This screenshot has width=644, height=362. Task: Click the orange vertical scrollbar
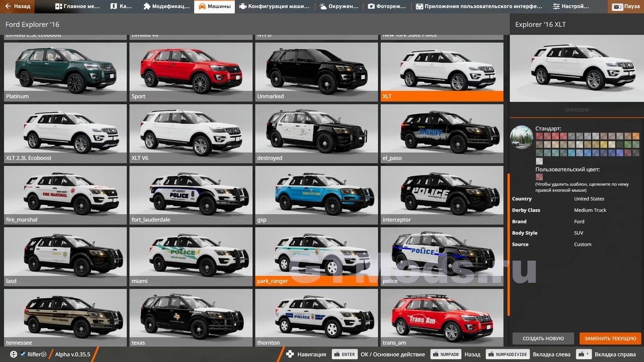[x=508, y=245]
